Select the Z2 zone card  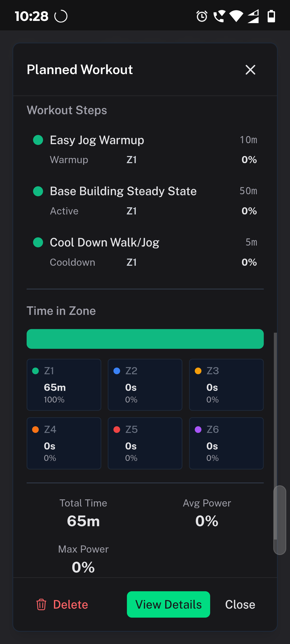(145, 385)
